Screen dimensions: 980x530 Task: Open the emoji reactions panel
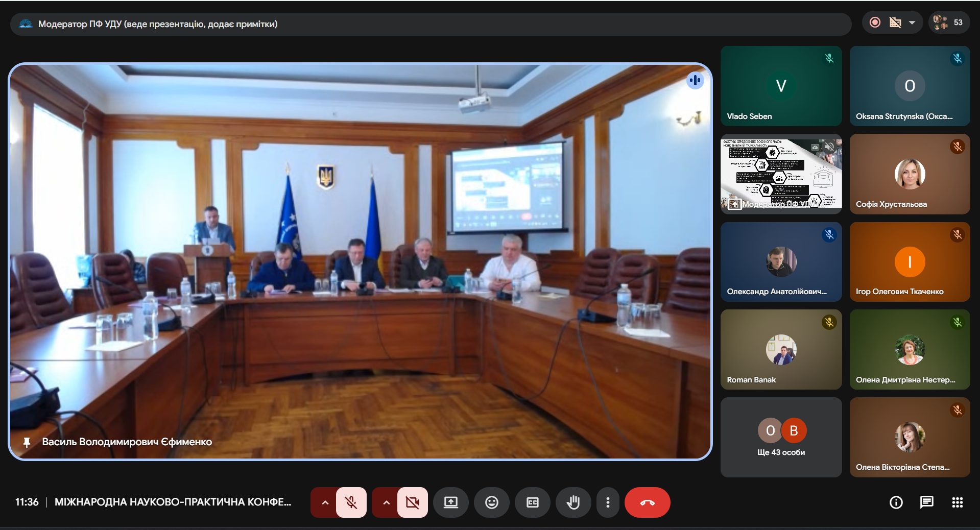491,502
